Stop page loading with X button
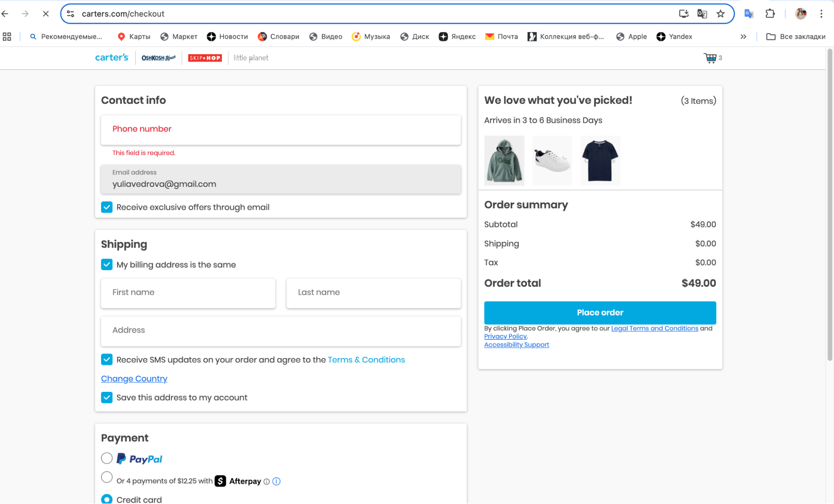Screen dimensions: 834x504 click(46, 14)
